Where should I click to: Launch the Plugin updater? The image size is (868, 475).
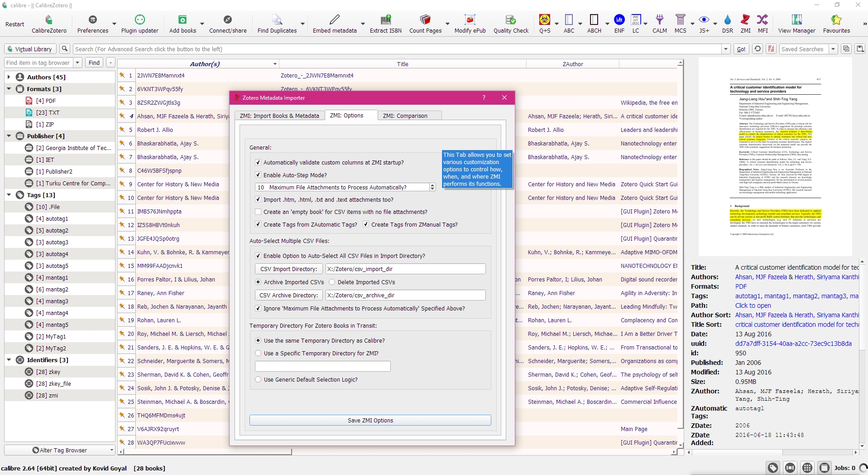(140, 24)
